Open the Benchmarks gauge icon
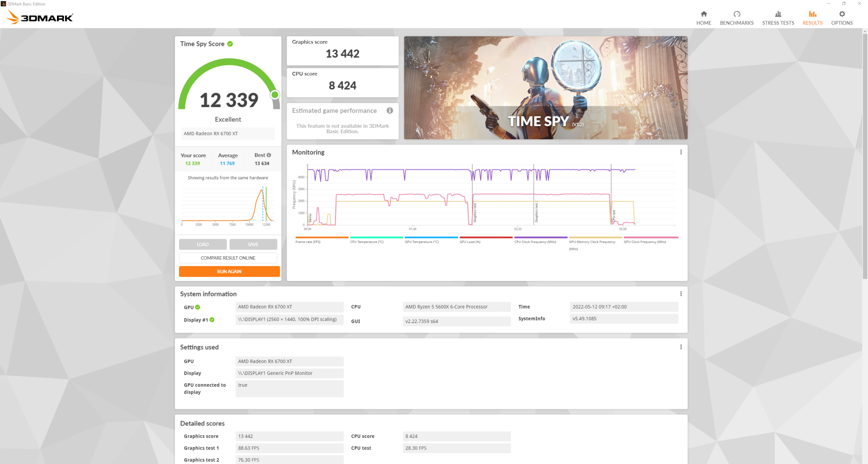868x464 pixels. [x=736, y=14]
